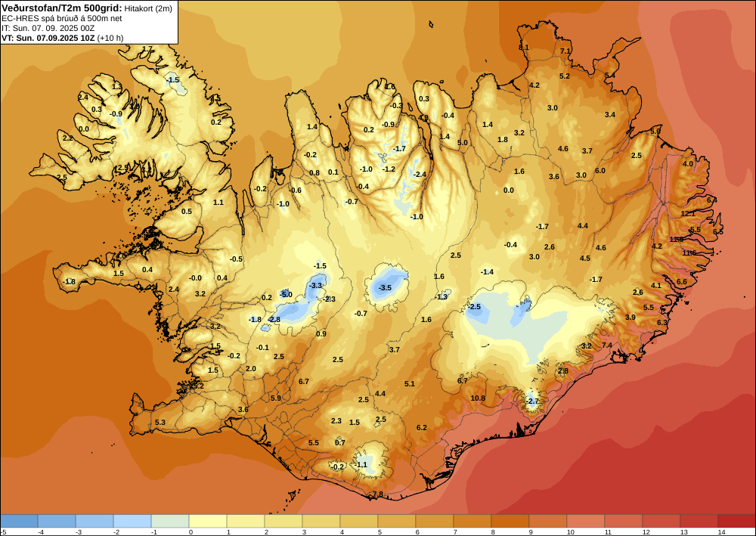Viewport: 756px width, 536px height.
Task: Click the 6.3 temperature value
Action: [x=662, y=323]
